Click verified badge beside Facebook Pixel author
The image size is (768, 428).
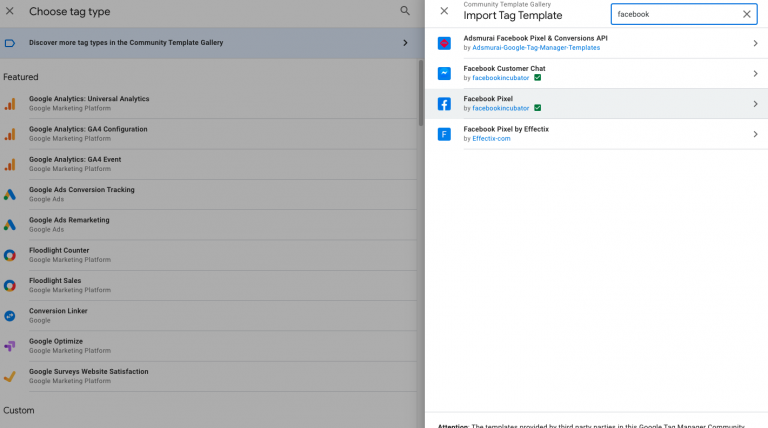[537, 108]
